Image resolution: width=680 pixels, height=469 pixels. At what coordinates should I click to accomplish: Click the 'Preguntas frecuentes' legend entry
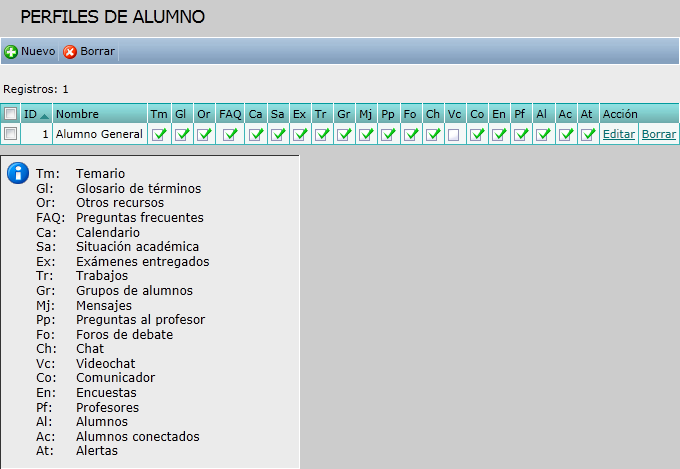tap(140, 217)
